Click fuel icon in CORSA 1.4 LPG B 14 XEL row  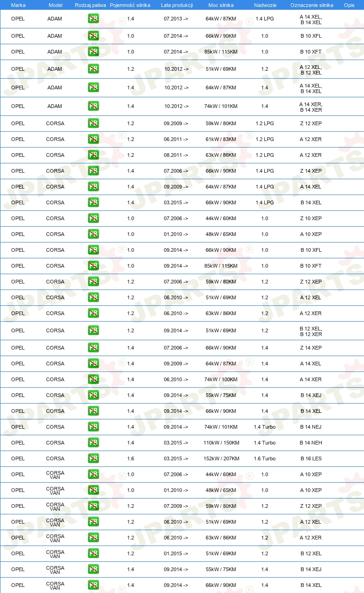coord(93,202)
